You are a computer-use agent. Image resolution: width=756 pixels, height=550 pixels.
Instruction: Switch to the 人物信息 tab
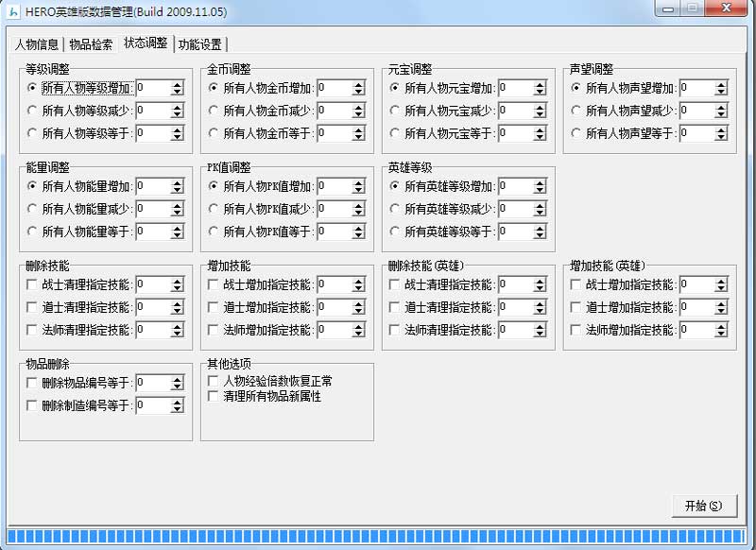36,43
